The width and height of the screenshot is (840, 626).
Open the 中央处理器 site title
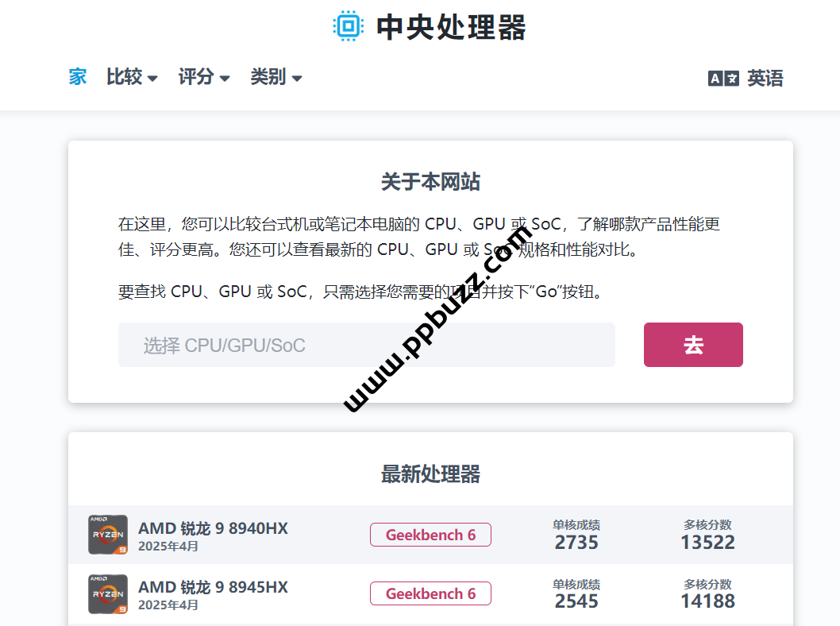[x=451, y=27]
